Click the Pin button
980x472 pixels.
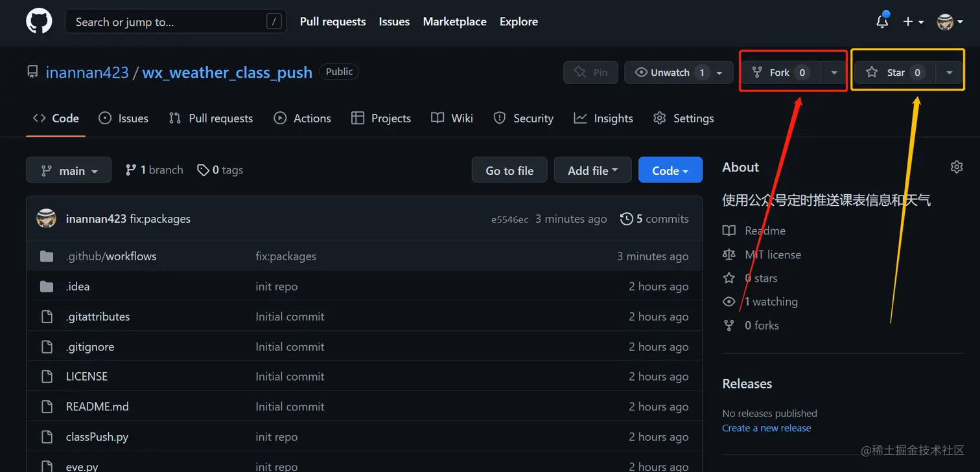[x=590, y=73]
